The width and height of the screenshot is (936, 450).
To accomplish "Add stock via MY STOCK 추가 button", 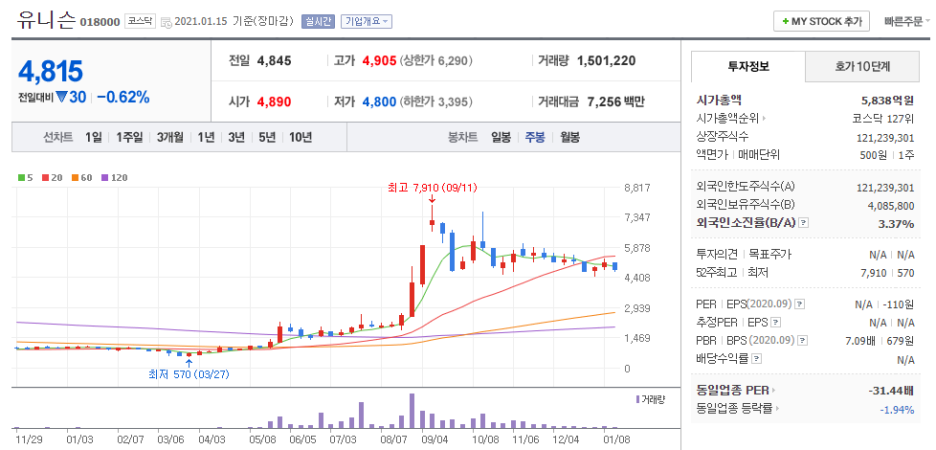I will coord(821,21).
